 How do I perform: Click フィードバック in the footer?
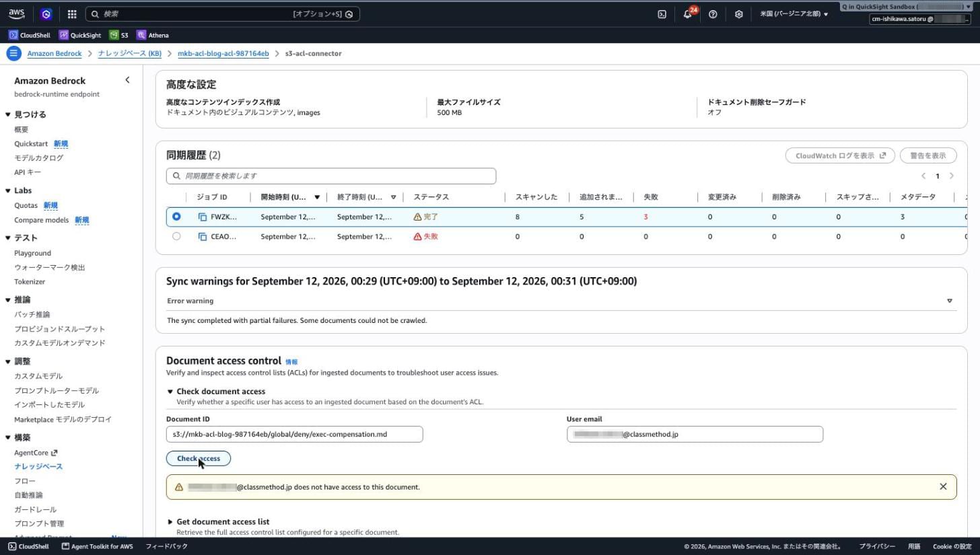point(166,546)
